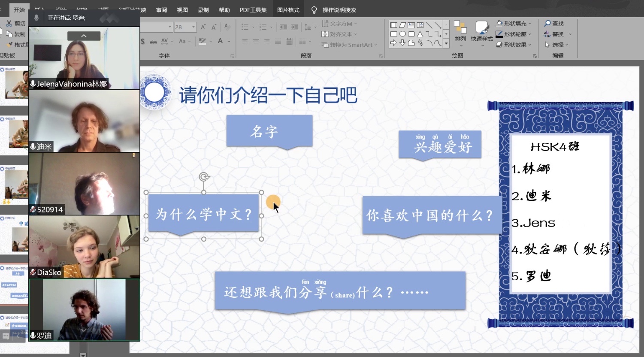Toggle strikethrough text formatting
The height and width of the screenshot is (357, 644).
click(x=153, y=42)
